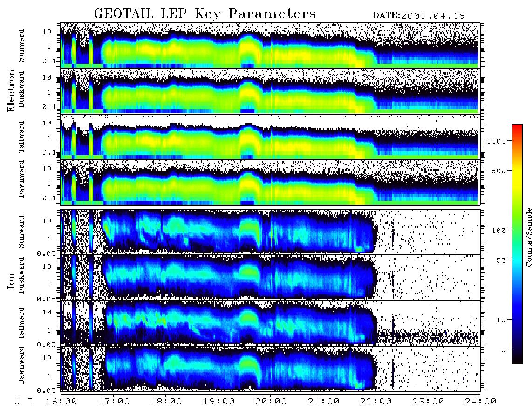Click the Ion Dawnward axis label

point(21,365)
